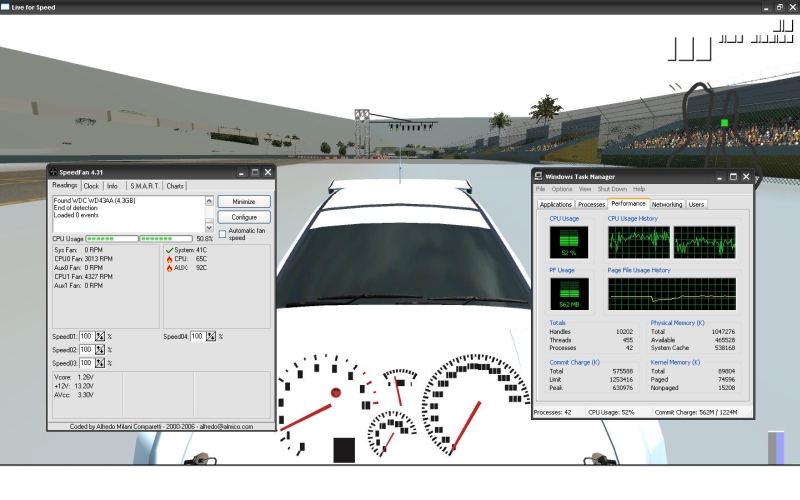Screen dimensions: 800x500
Task: Click the green car marker on track map
Action: click(724, 123)
